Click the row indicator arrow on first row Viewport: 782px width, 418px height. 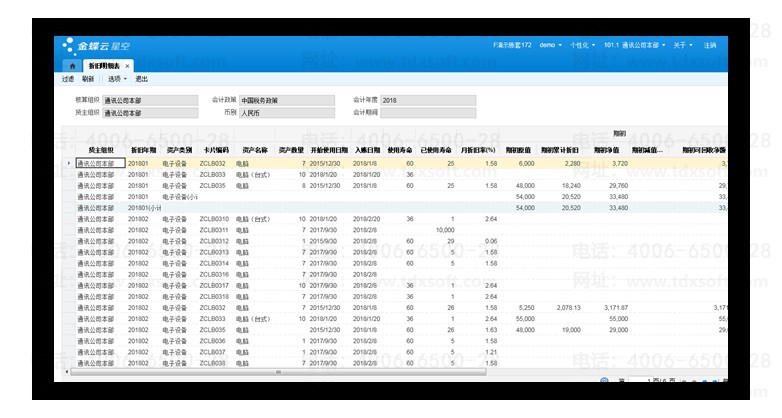68,162
